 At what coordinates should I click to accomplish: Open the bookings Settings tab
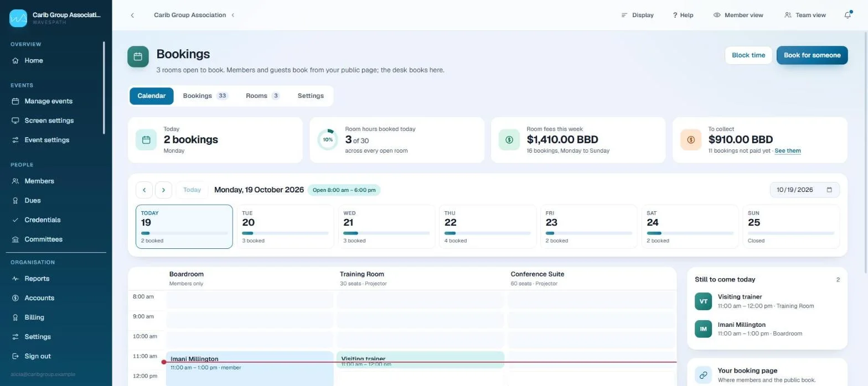pyautogui.click(x=311, y=96)
